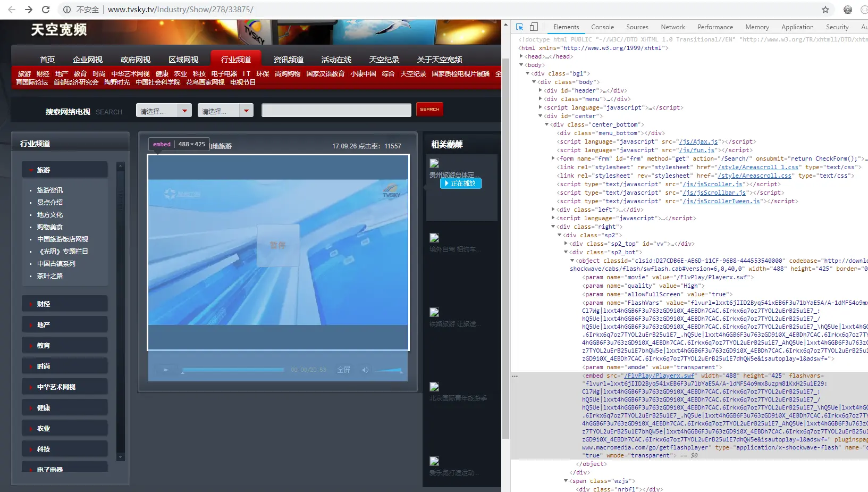Expand the div class="menu" node

541,99
